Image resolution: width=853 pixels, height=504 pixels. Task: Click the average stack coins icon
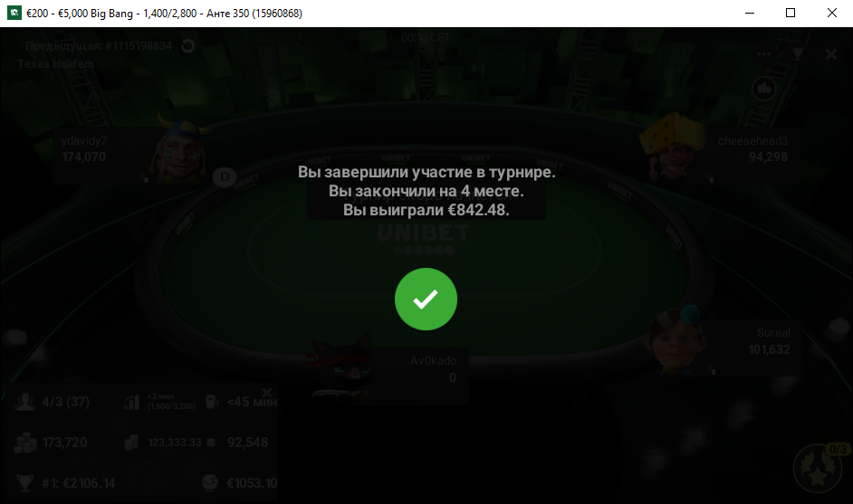point(131,442)
